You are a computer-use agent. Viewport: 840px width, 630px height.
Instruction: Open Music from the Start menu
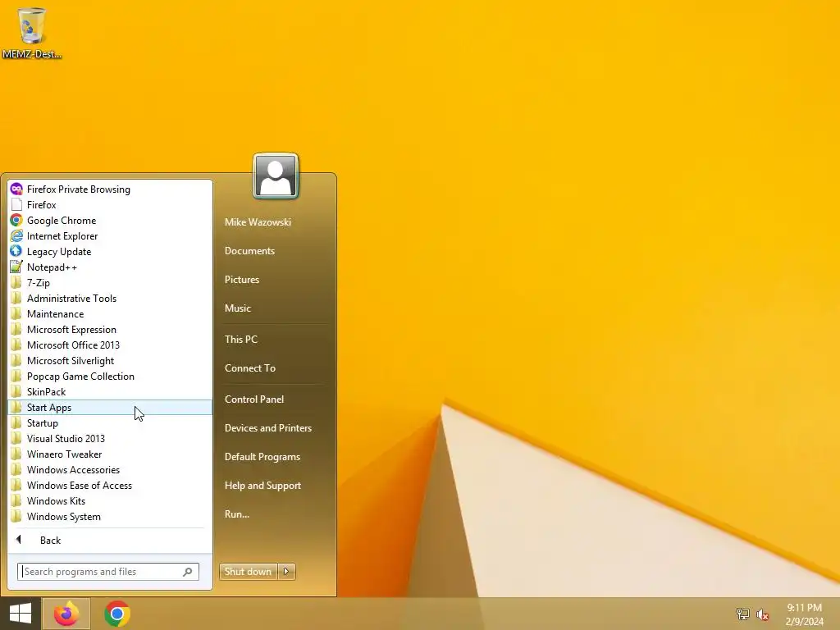[x=238, y=308]
